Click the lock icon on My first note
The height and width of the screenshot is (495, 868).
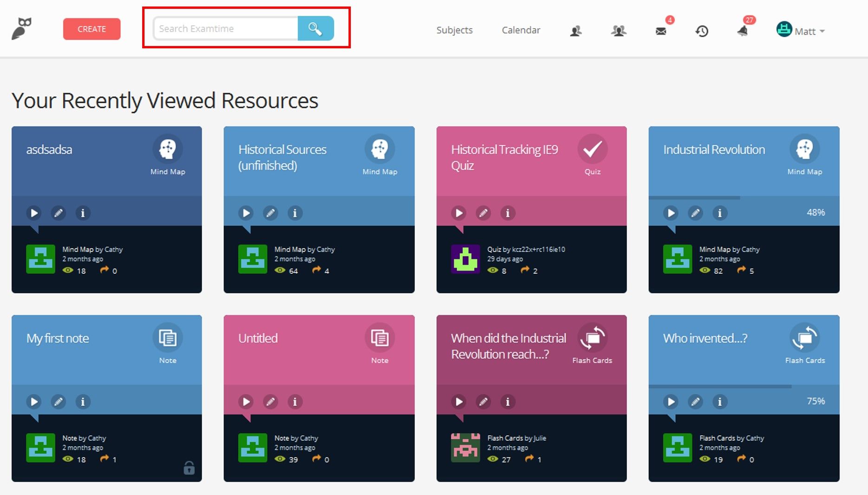189,468
